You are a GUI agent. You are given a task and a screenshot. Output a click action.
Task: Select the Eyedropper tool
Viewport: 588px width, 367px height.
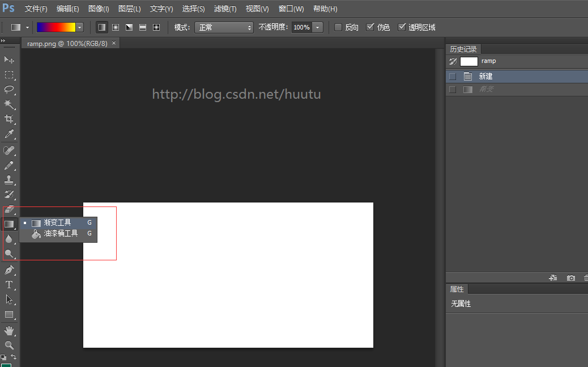[9, 134]
